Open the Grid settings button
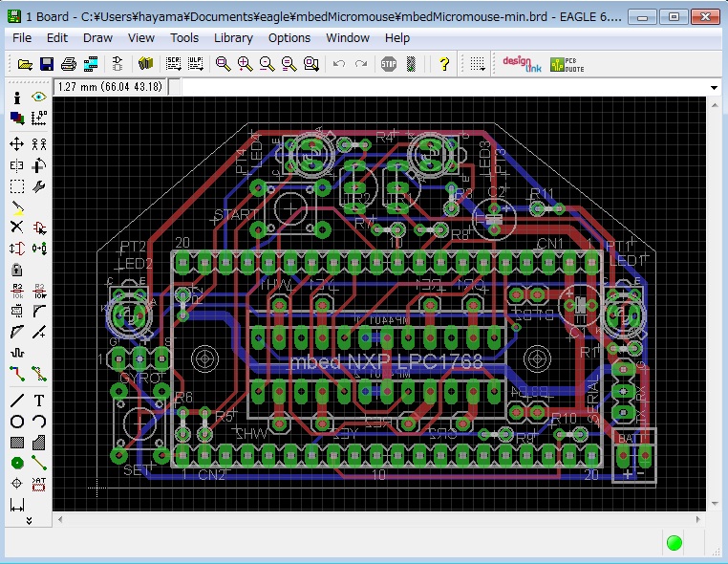Image resolution: width=728 pixels, height=564 pixels. 478,64
